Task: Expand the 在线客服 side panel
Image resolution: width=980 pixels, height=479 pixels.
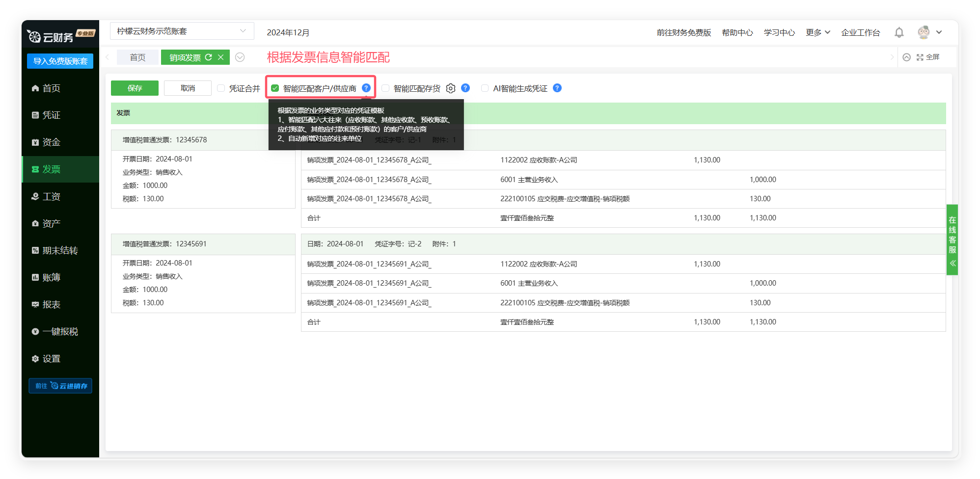Action: (x=953, y=263)
